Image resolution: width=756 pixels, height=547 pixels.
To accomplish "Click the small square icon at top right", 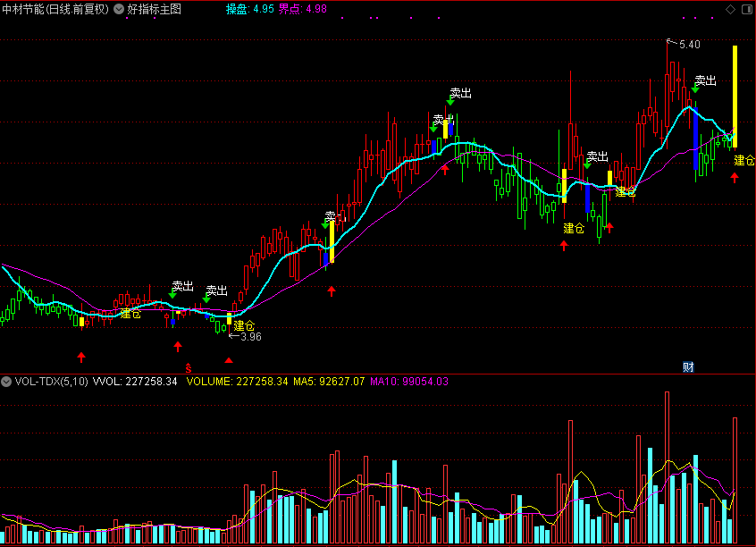I will point(745,9).
